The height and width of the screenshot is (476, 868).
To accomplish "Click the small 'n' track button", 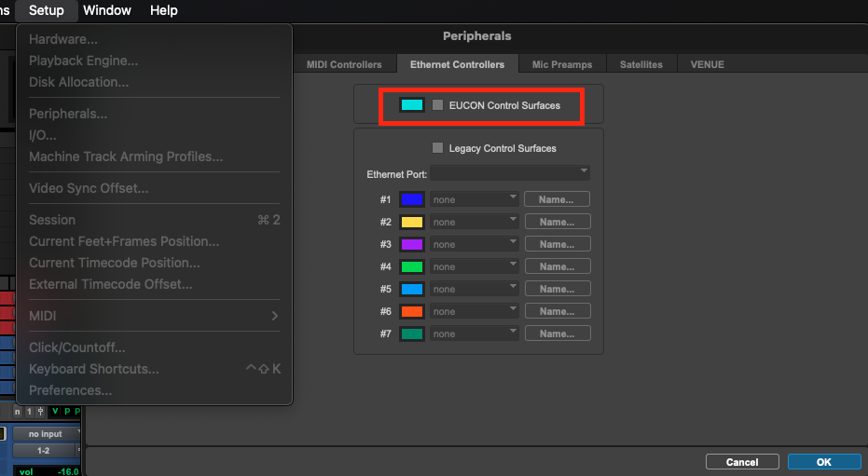I will [x=17, y=412].
